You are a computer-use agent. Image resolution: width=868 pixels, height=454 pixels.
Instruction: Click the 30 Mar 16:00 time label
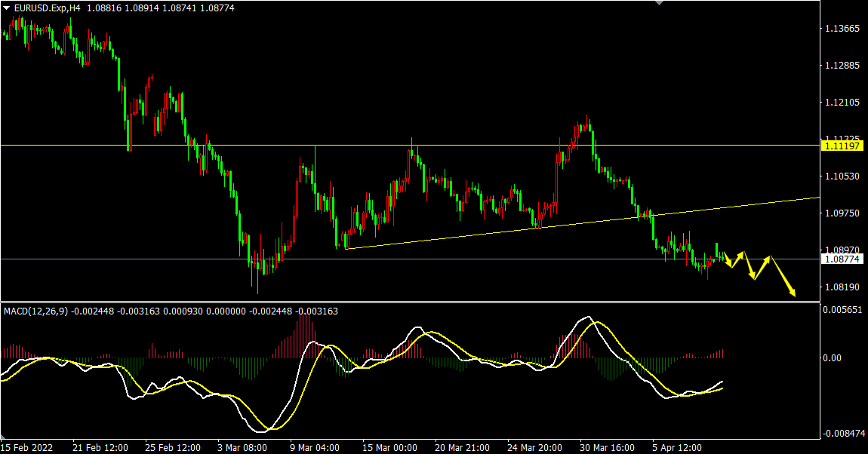(x=607, y=447)
